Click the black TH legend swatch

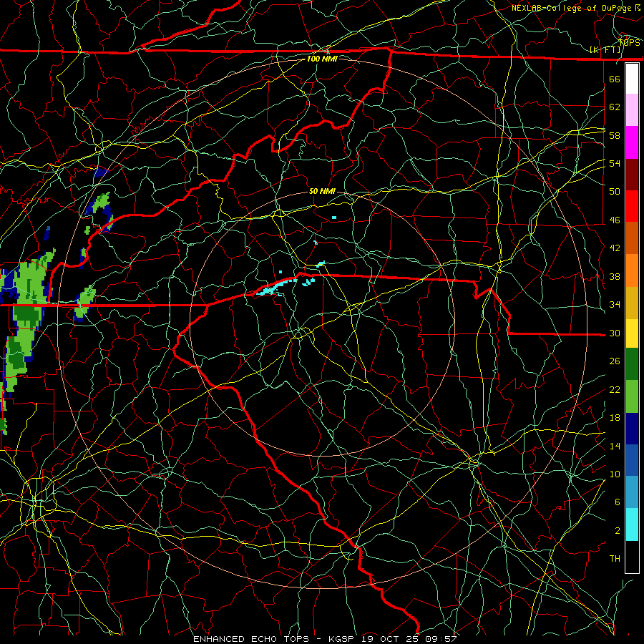click(632, 557)
